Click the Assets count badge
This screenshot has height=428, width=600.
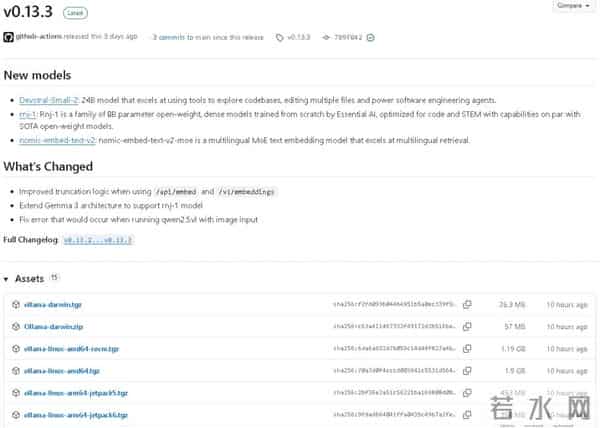point(54,277)
